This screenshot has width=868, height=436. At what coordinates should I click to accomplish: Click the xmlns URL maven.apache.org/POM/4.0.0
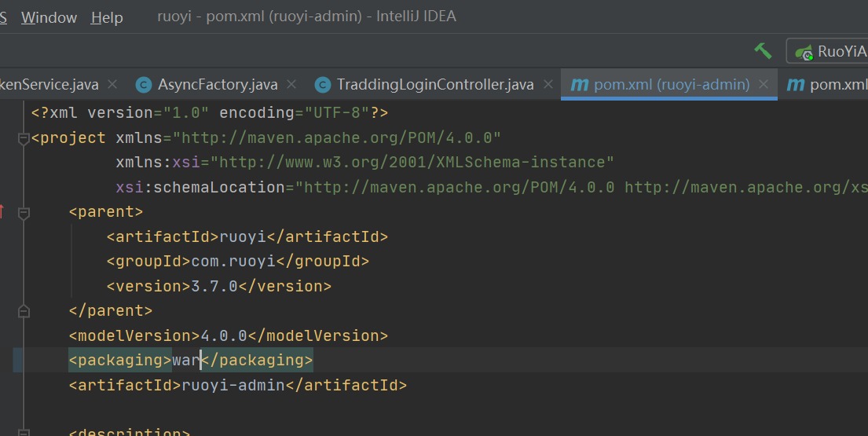click(336, 137)
